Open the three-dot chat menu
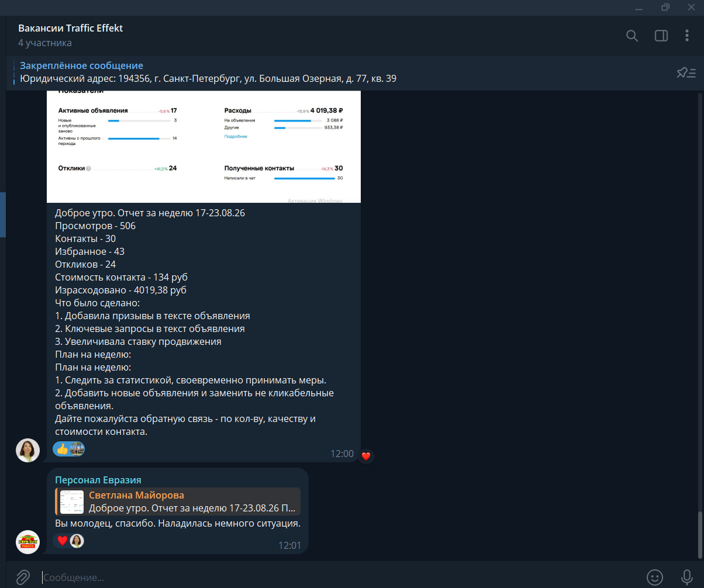This screenshot has width=704, height=588. coord(687,36)
